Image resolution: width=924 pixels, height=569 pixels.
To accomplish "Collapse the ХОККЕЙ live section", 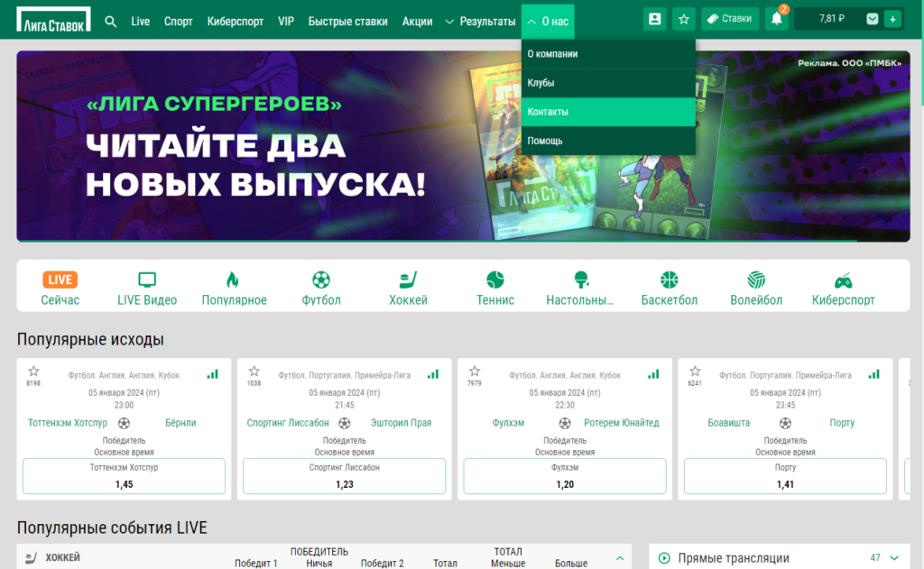I will [x=620, y=558].
